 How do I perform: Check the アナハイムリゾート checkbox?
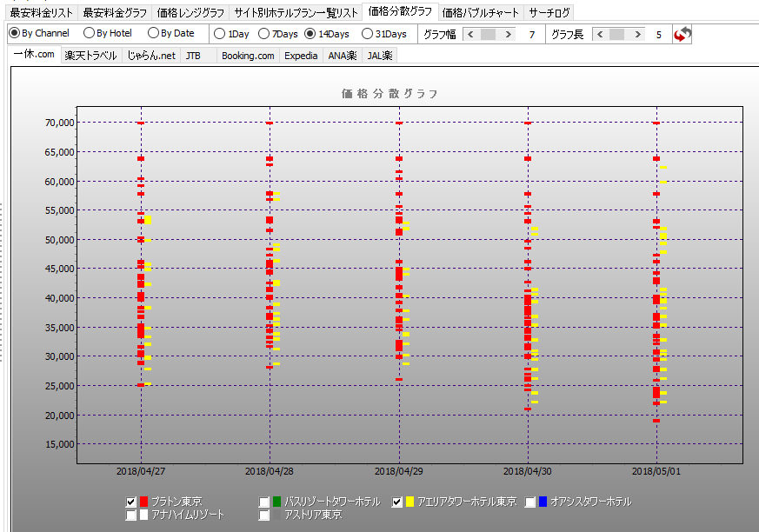[131, 515]
